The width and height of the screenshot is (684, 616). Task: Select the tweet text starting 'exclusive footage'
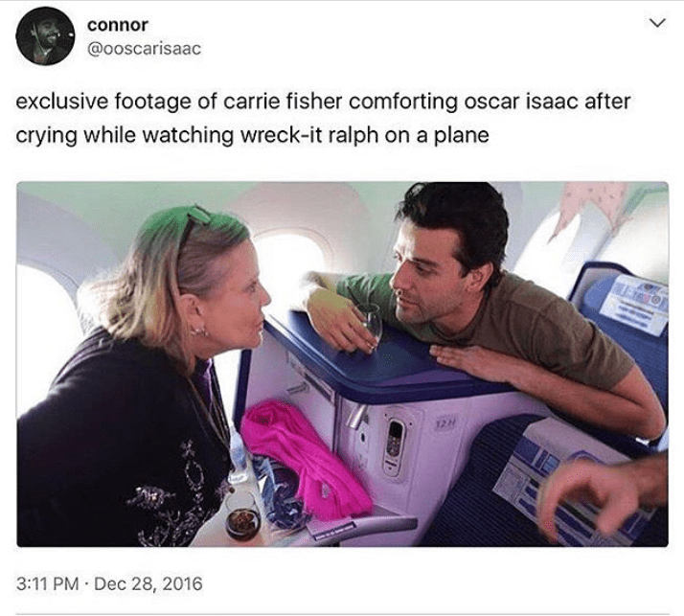[x=323, y=118]
